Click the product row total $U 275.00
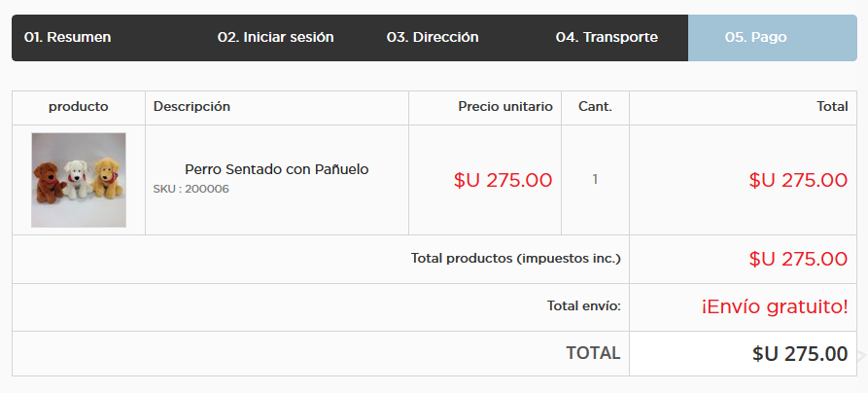This screenshot has height=393, width=868. [x=798, y=180]
